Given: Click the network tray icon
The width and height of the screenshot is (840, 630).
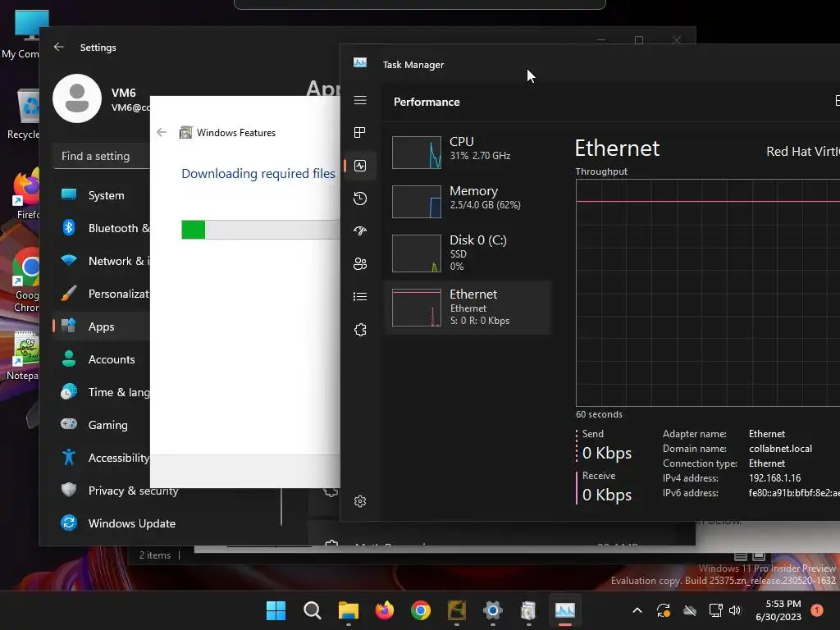Looking at the screenshot, I should pos(715,610).
